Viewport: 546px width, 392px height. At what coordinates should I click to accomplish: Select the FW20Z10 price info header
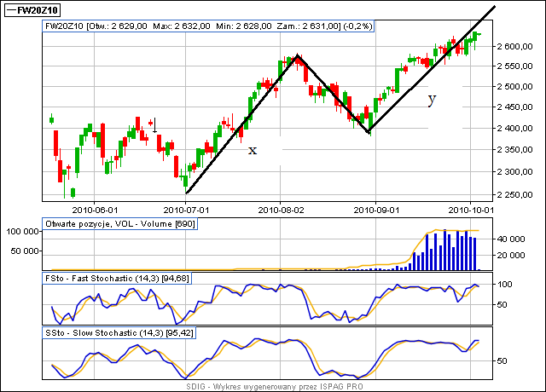coord(207,27)
